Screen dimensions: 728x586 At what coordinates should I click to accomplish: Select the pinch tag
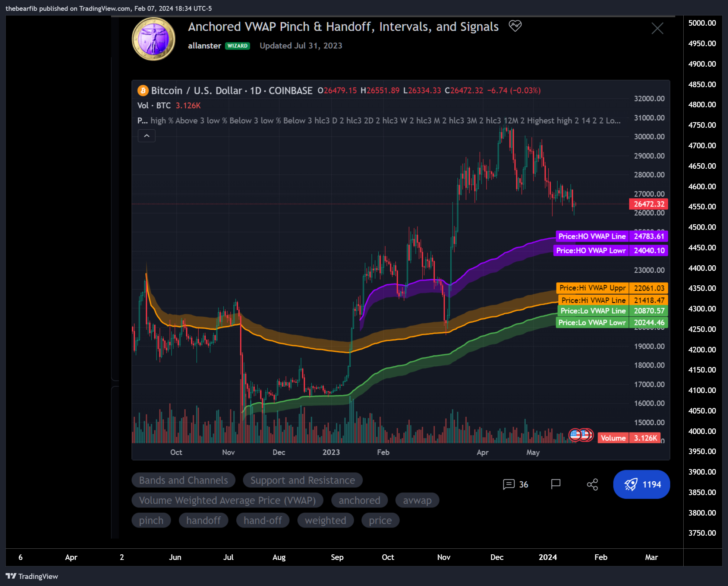(x=151, y=520)
